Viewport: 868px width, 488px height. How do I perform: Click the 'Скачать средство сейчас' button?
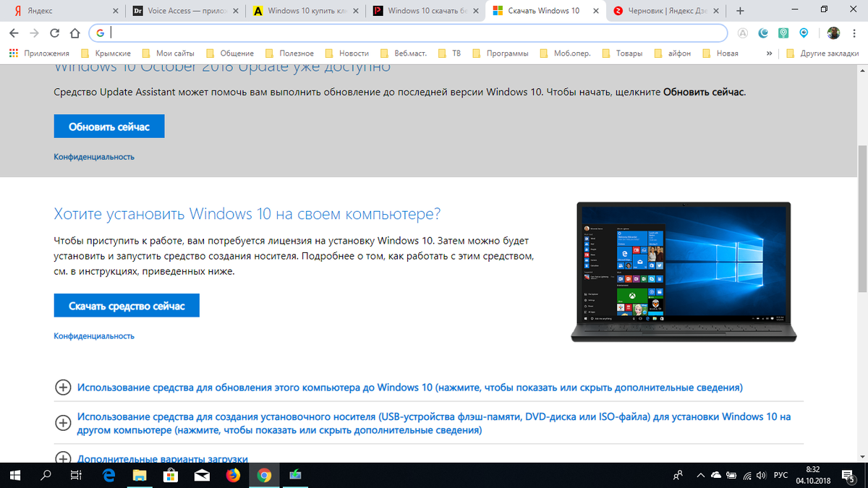click(x=127, y=306)
